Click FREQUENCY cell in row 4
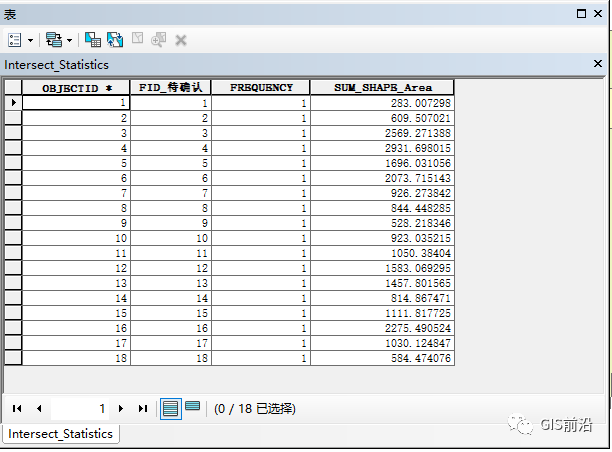 [x=261, y=148]
